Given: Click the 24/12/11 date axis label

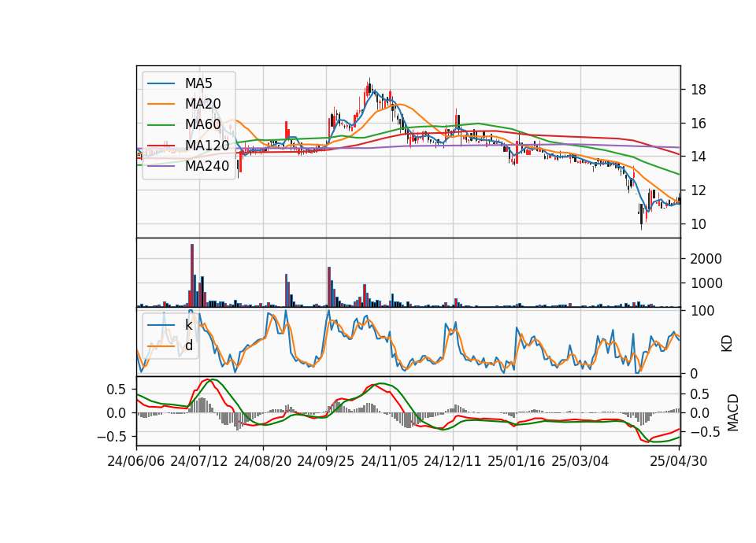Looking at the screenshot, I should point(452,461).
